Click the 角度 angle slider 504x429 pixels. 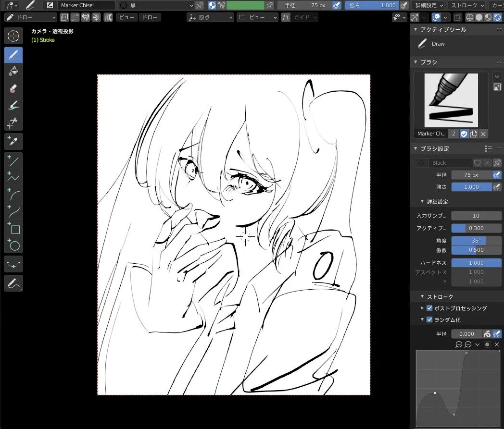(x=476, y=241)
